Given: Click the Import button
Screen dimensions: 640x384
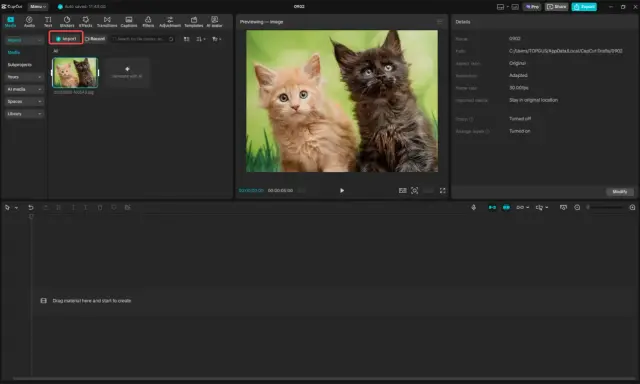Looking at the screenshot, I should [x=66, y=38].
